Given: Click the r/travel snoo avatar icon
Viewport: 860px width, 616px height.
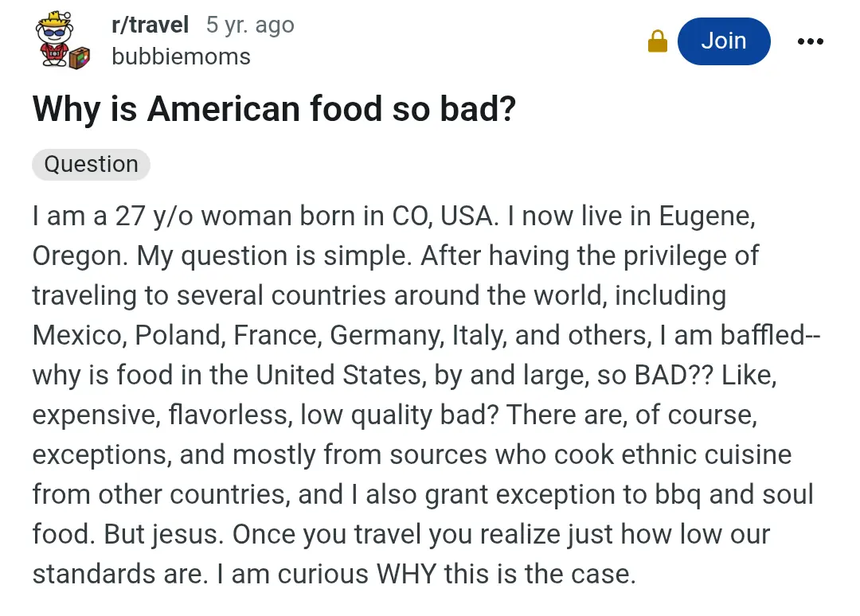Looking at the screenshot, I should click(x=63, y=41).
